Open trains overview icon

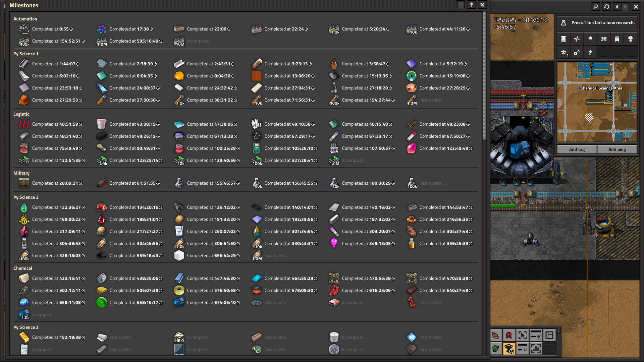coord(617,39)
